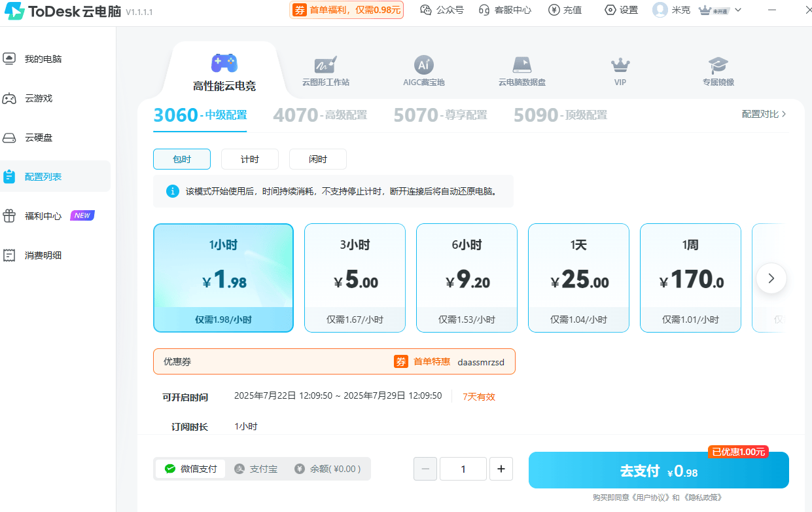Select the 5090 顶级配置 tab

(x=560, y=116)
